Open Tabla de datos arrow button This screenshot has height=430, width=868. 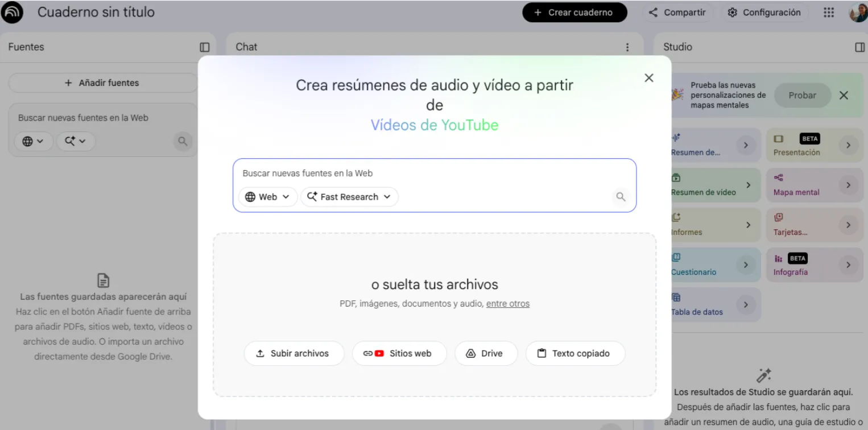pos(746,305)
